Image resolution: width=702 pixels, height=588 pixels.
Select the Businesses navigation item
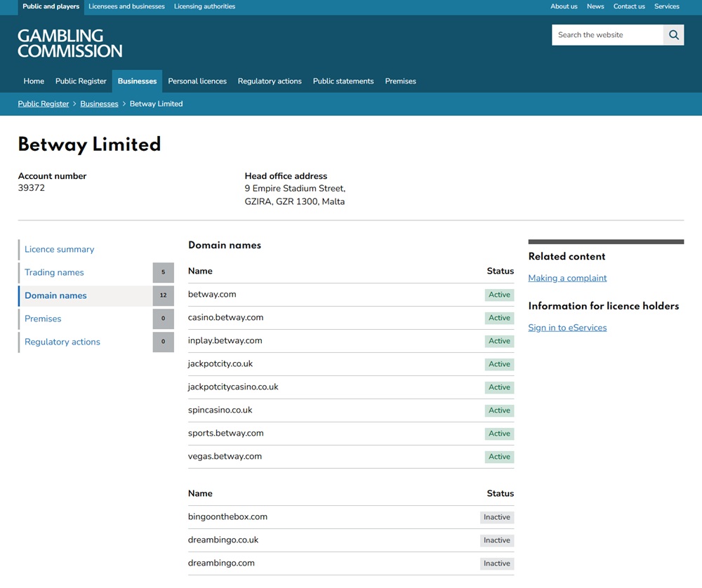click(x=137, y=81)
